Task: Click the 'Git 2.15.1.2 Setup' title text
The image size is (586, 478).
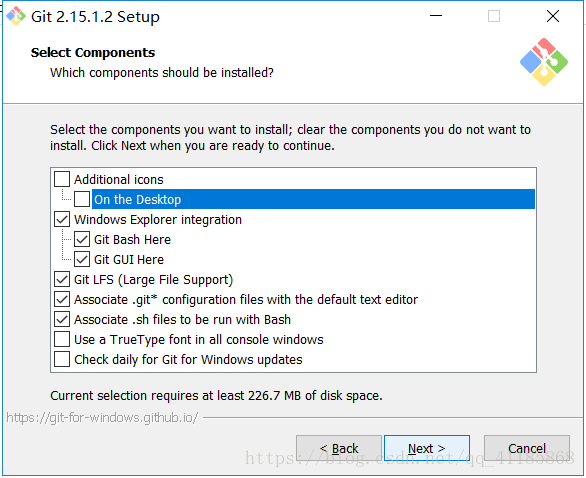Action: click(x=95, y=17)
